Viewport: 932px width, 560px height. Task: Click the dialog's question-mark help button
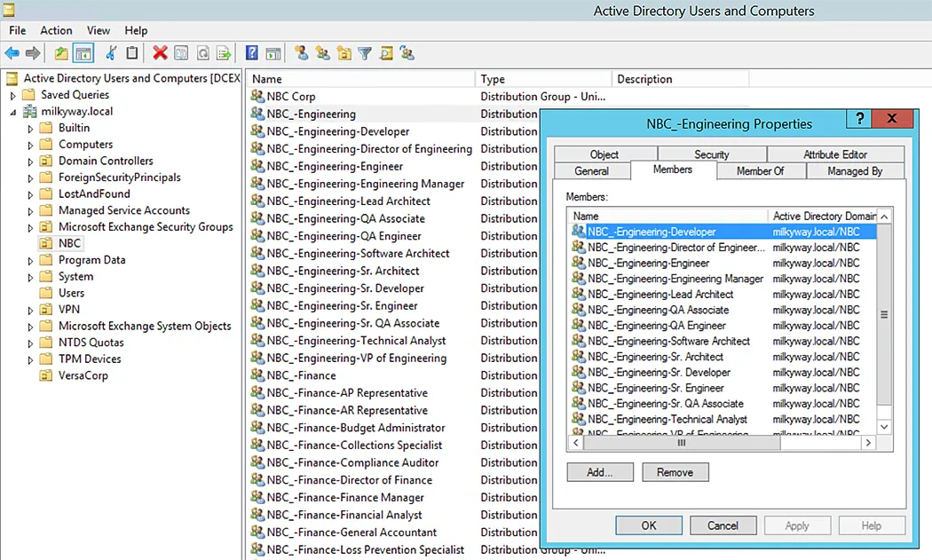(859, 118)
